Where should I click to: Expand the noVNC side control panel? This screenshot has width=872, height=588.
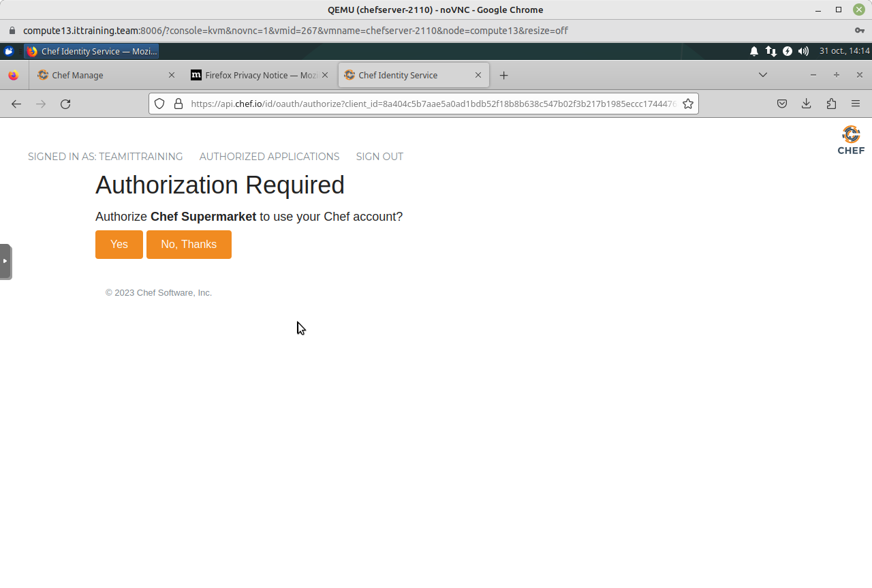[5, 261]
